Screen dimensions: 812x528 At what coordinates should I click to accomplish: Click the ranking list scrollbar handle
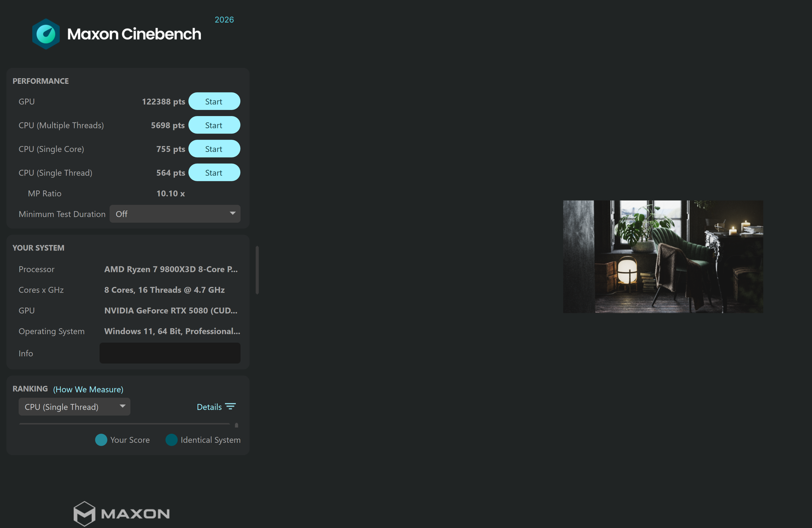tap(236, 426)
